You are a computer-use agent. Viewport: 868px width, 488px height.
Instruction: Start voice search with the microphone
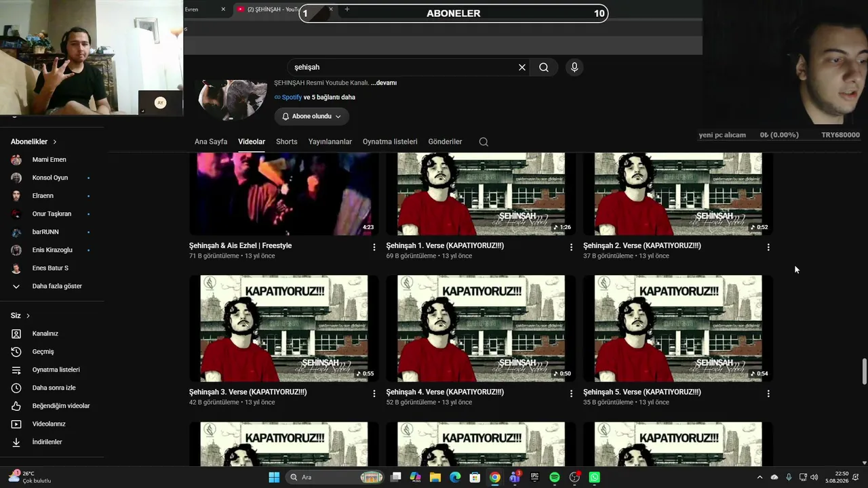click(x=574, y=67)
